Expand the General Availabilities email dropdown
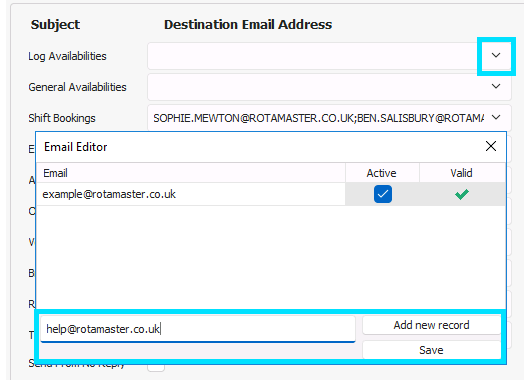 496,87
